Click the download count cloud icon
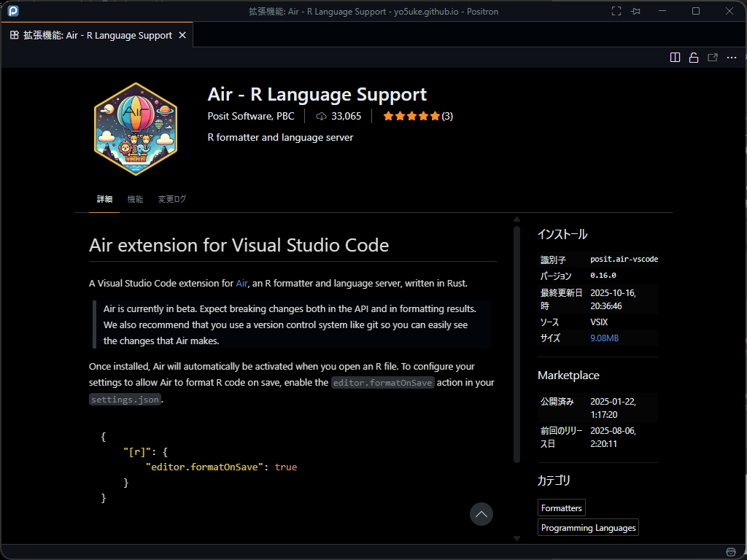 [x=321, y=116]
